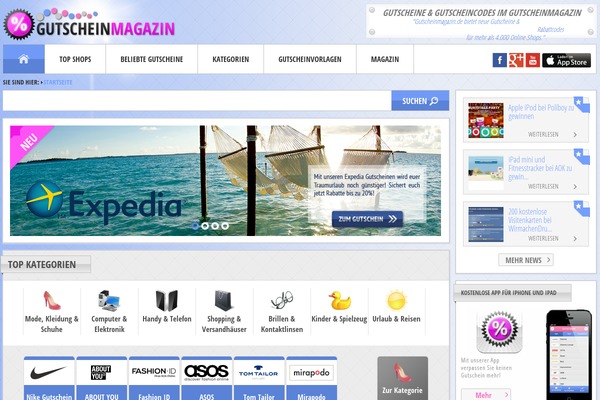Click the MEHR NEWS button

(x=526, y=260)
